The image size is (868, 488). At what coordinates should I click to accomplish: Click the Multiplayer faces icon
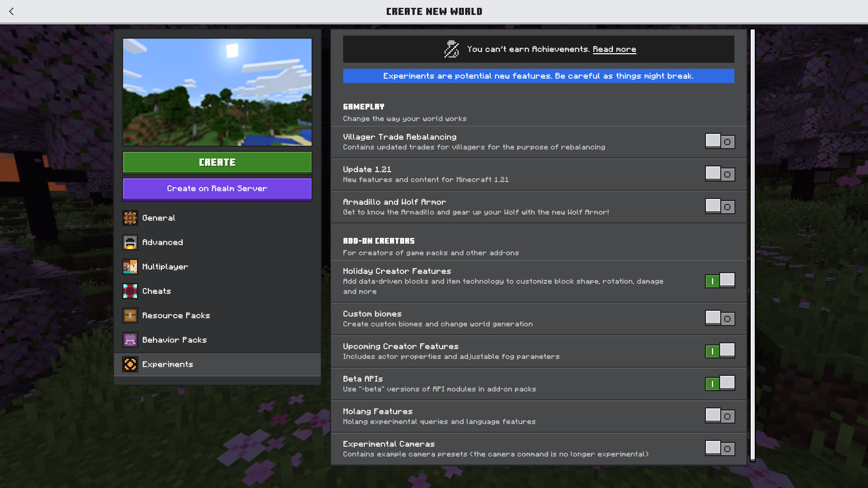[x=130, y=267]
